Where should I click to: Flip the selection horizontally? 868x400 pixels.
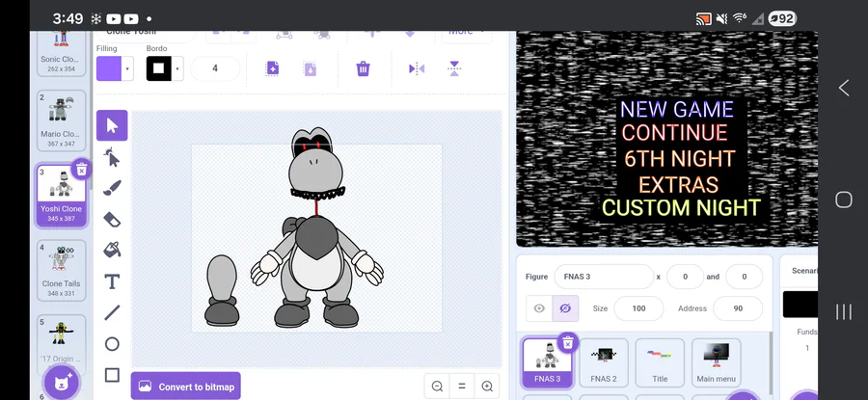417,68
